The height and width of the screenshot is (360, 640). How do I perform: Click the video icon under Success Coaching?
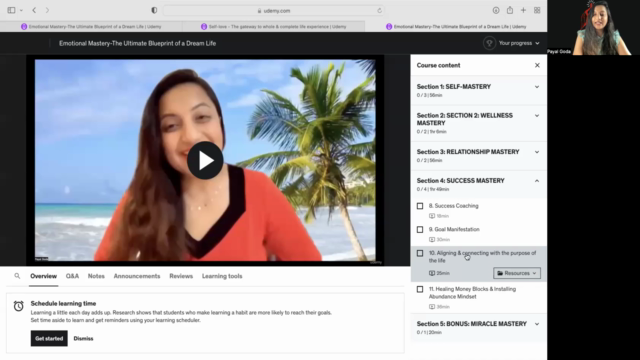coord(432,216)
